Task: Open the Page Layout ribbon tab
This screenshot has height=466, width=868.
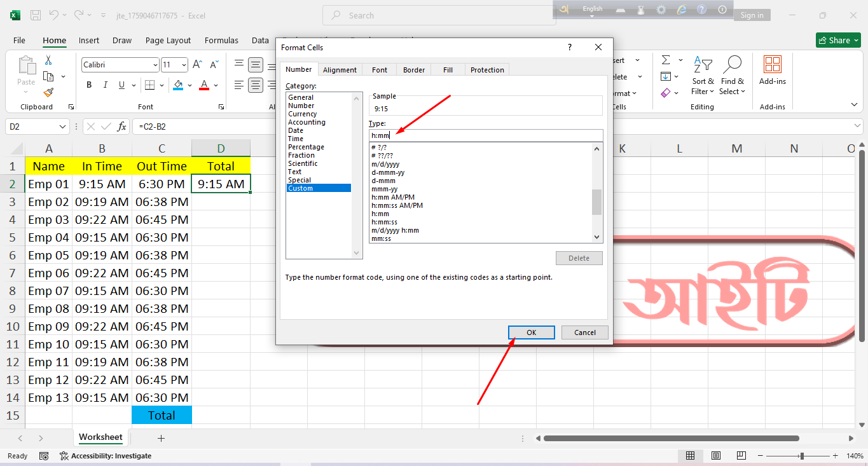Action: 168,40
